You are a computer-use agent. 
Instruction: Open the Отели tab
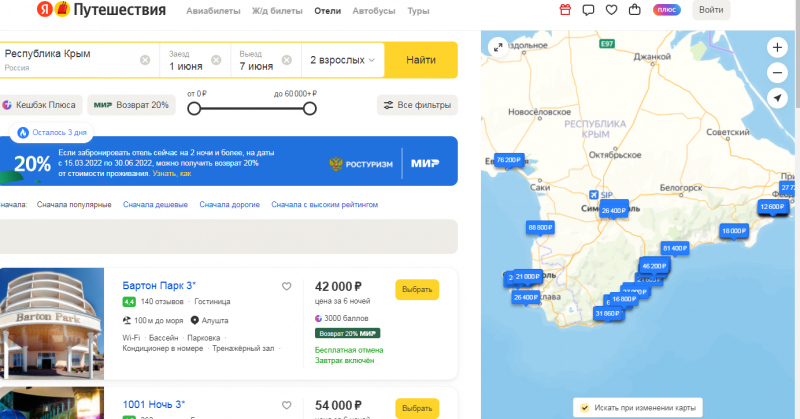tap(328, 11)
